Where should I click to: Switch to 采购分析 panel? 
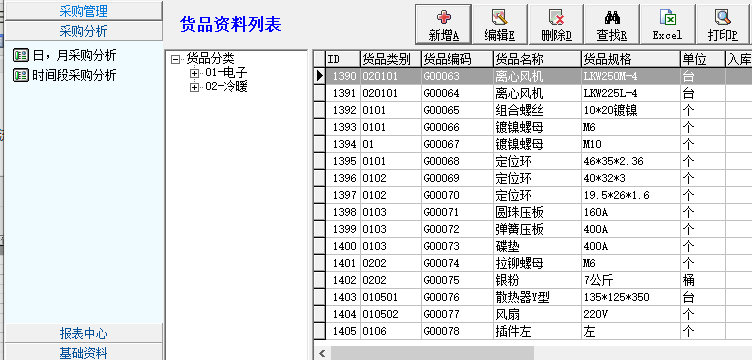[x=83, y=31]
